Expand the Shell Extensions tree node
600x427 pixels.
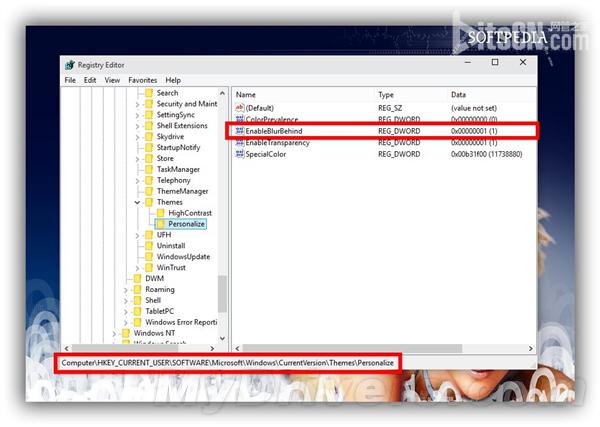(x=137, y=126)
